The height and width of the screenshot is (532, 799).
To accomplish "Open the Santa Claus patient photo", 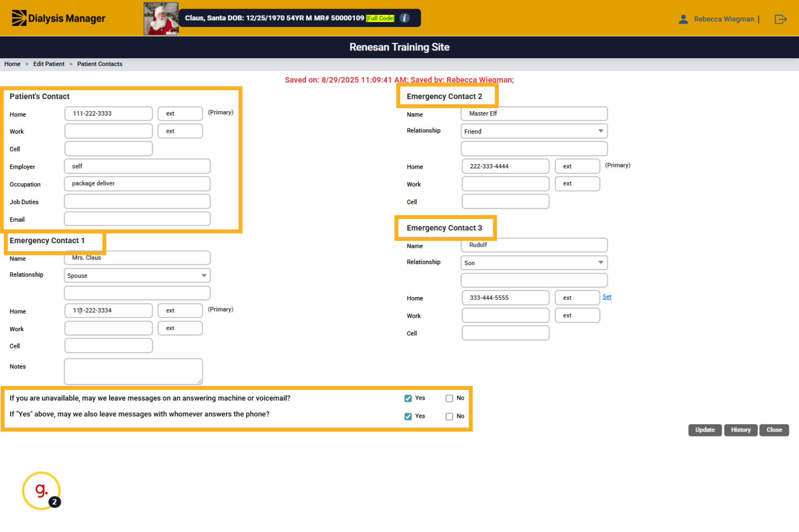I will click(161, 19).
